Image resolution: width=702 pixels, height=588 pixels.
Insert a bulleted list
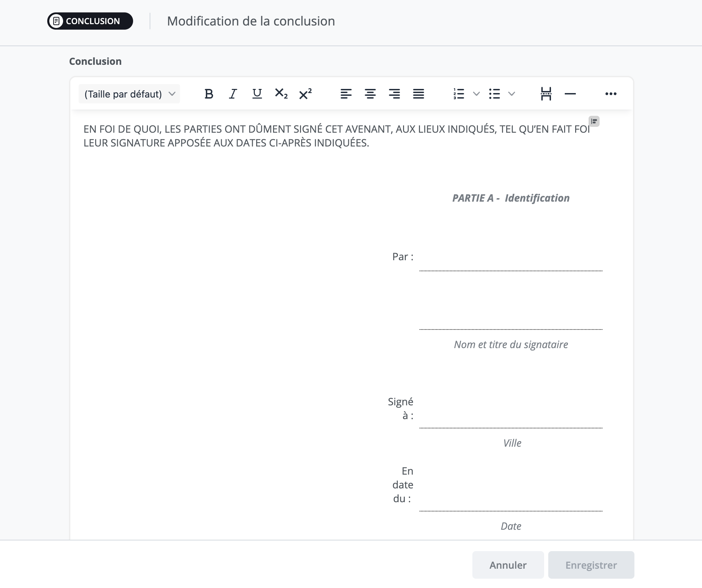coord(494,94)
